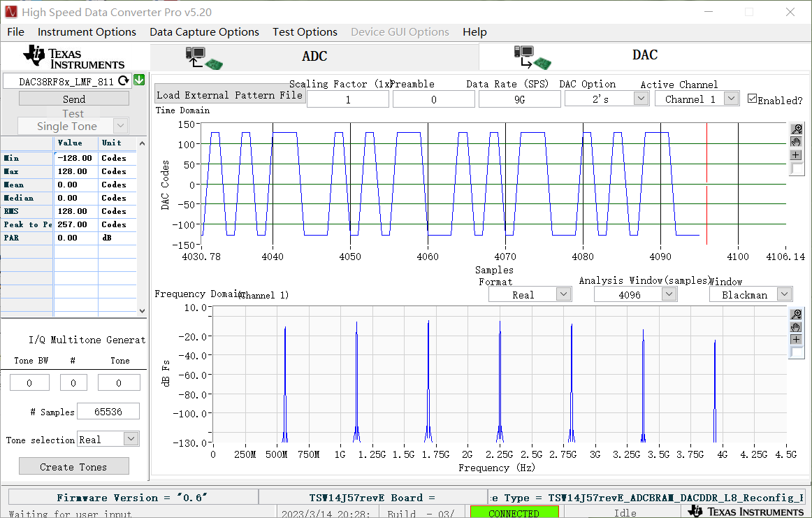
Task: Open the Instrument Options menu
Action: (x=87, y=32)
